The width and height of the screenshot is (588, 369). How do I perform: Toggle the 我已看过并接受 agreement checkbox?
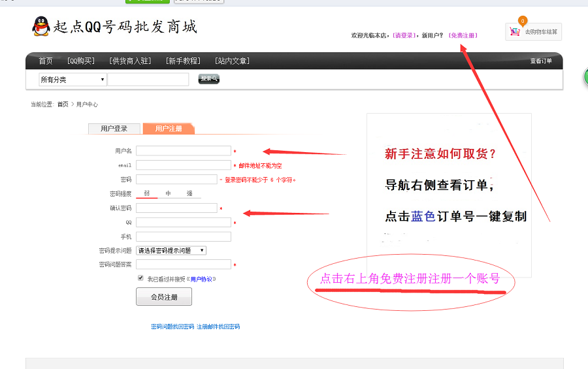point(140,278)
